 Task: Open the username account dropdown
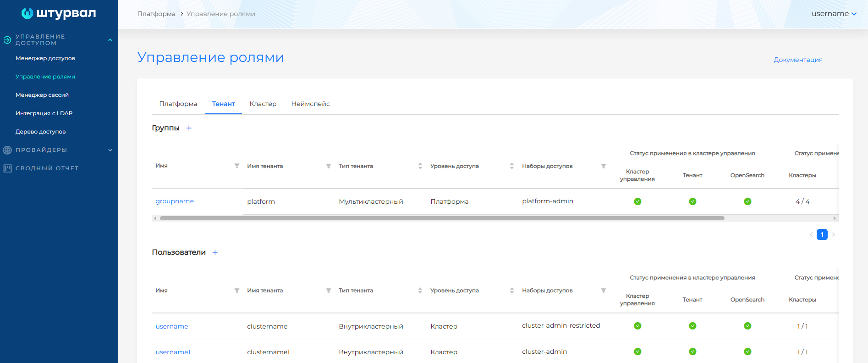[834, 14]
